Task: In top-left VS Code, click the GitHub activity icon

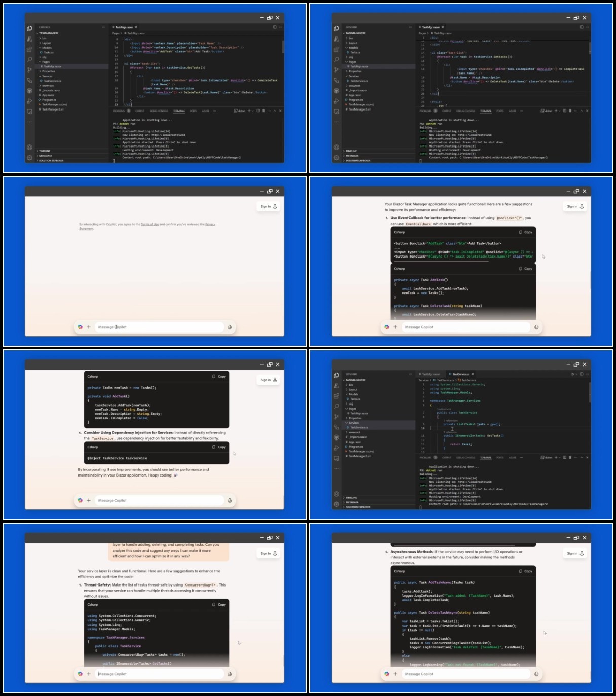Action: coord(29,91)
